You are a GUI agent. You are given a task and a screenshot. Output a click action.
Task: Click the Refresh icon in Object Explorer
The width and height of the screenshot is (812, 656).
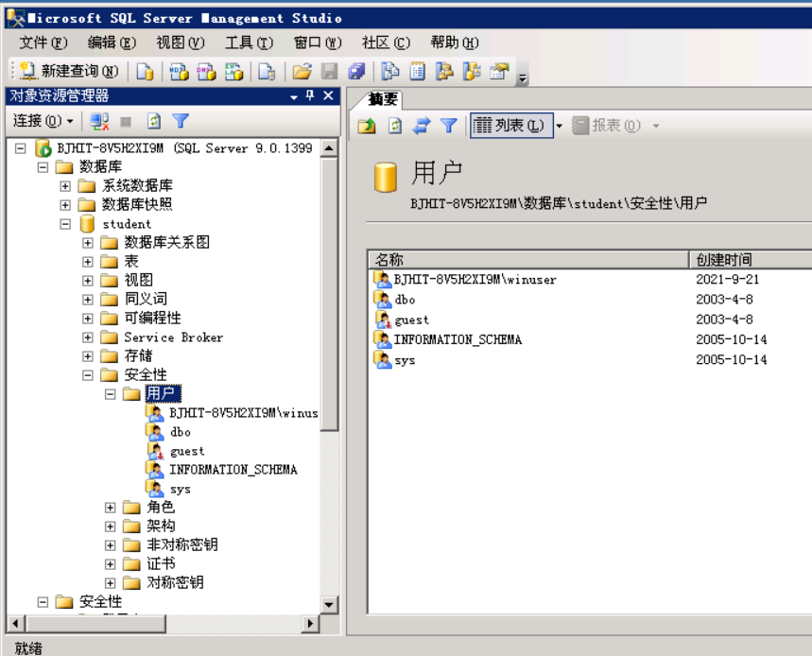(x=154, y=122)
